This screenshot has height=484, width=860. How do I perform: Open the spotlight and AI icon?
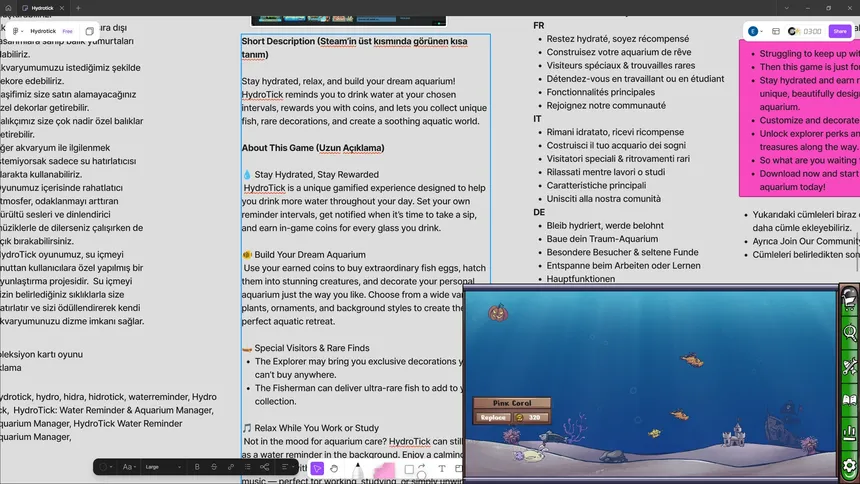click(x=793, y=31)
